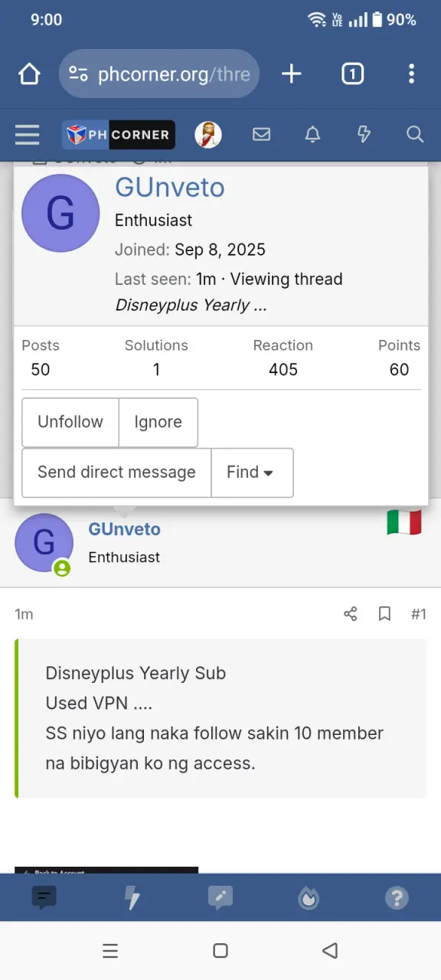This screenshot has height=980, width=441.
Task: Click Send direct message
Action: point(116,472)
